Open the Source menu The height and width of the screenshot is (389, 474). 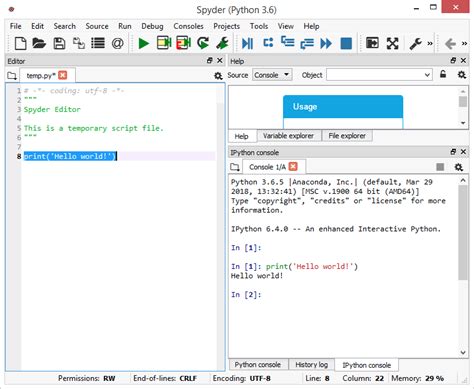[97, 26]
